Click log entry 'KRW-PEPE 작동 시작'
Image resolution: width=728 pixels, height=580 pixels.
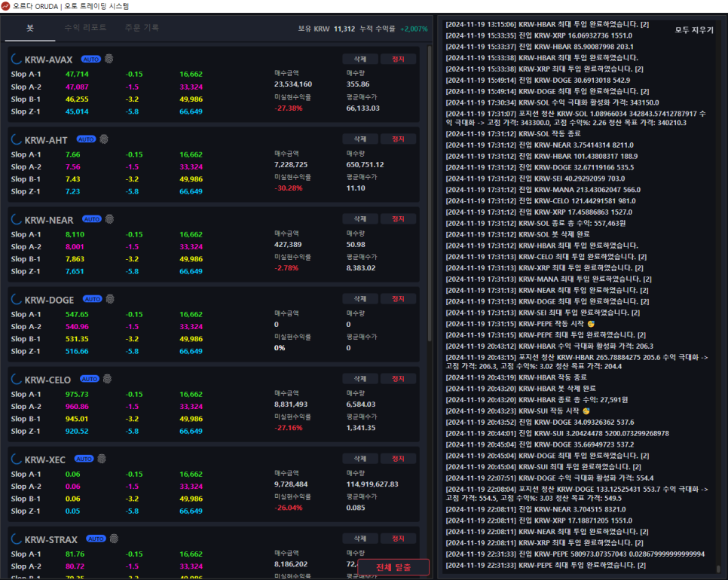tap(520, 324)
